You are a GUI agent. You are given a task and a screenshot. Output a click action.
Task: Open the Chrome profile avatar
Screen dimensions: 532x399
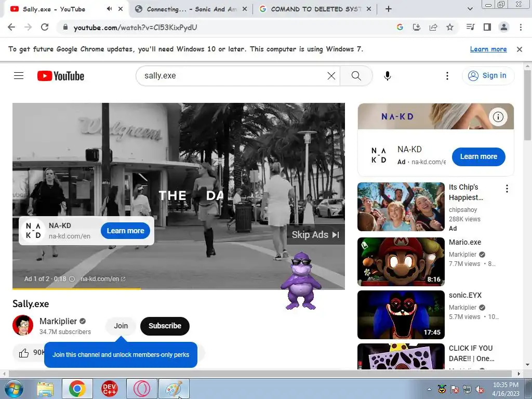tap(504, 27)
